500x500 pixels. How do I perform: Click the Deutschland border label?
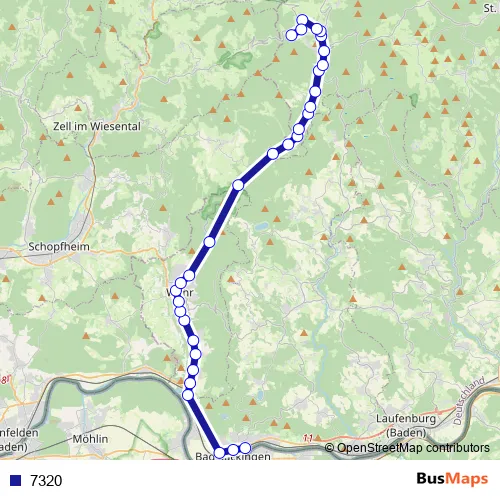tap(469, 401)
